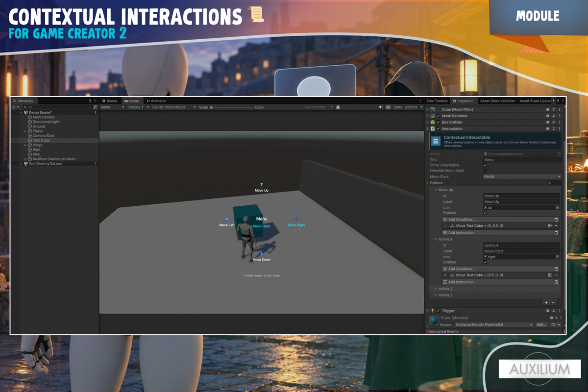Click Add Condition under Move Up
The image size is (588, 392).
tap(497, 220)
